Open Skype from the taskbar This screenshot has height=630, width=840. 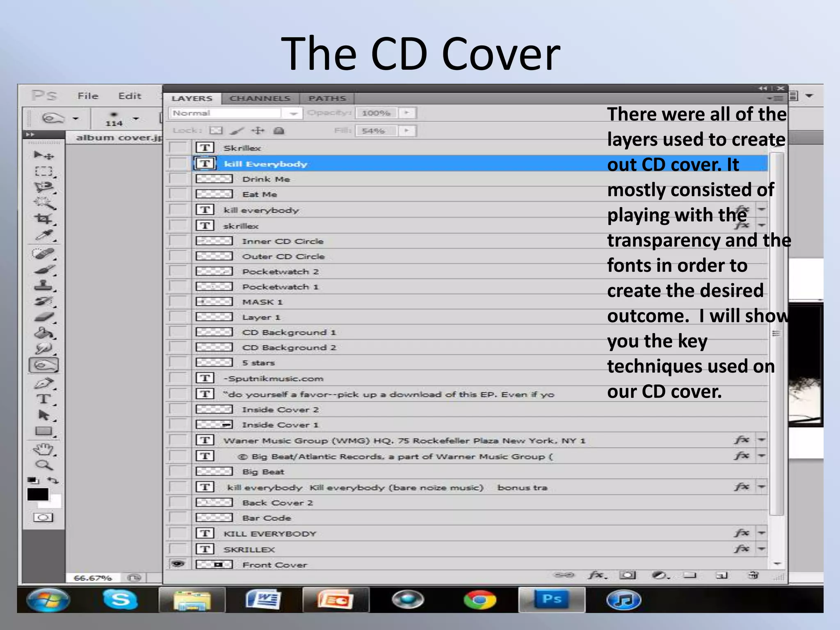coord(120,600)
